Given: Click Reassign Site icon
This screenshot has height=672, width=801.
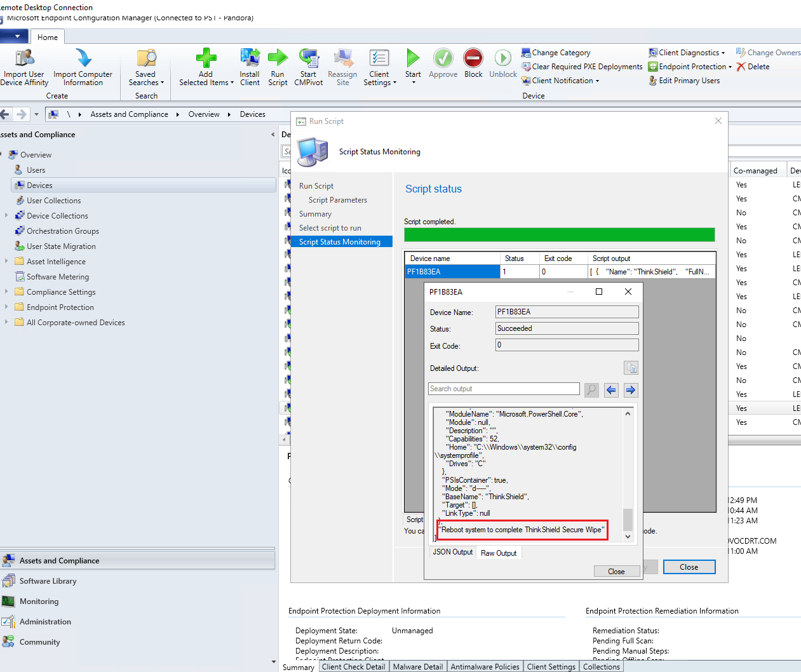Looking at the screenshot, I should click(343, 58).
